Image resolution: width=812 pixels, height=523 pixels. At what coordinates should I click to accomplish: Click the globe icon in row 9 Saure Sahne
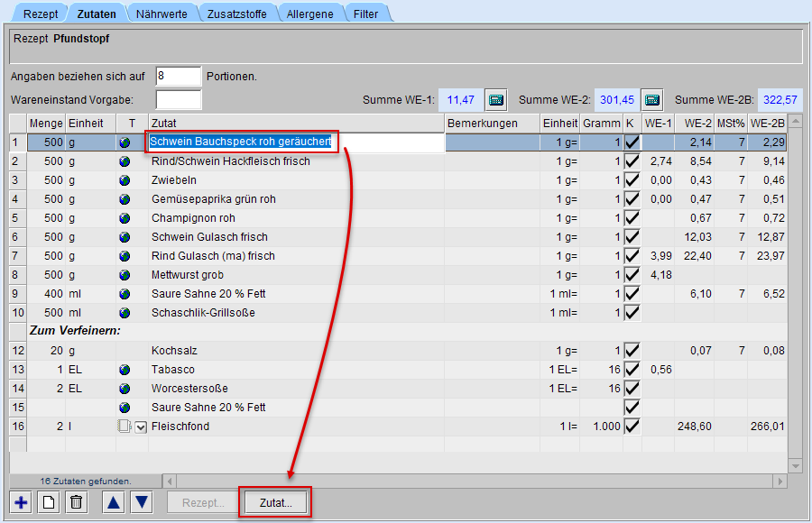tap(125, 294)
